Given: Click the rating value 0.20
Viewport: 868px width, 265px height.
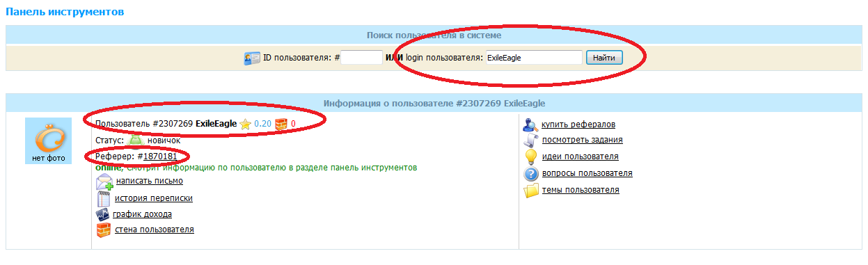Looking at the screenshot, I should tap(262, 125).
